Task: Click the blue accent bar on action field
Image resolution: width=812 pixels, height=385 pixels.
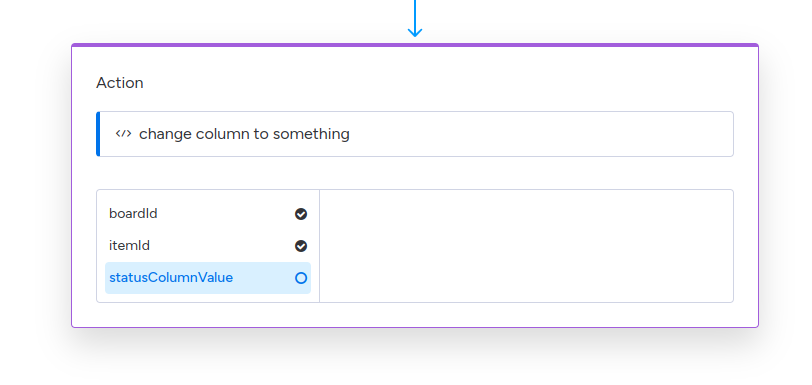Action: pyautogui.click(x=98, y=134)
